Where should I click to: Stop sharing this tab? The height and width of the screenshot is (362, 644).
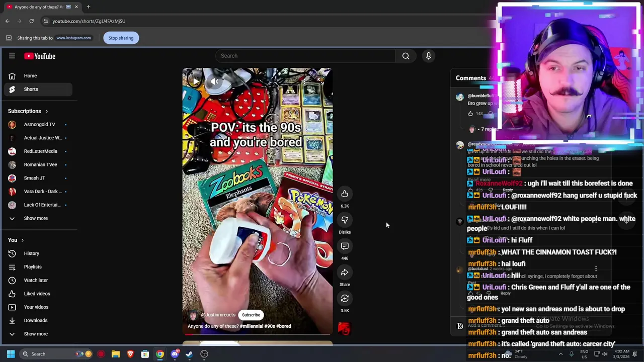(x=121, y=38)
